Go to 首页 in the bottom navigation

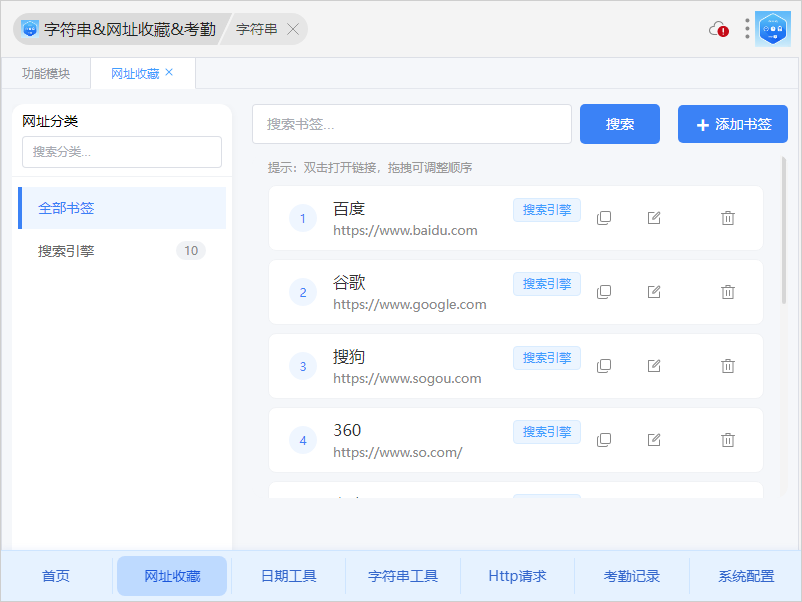pyautogui.click(x=56, y=576)
